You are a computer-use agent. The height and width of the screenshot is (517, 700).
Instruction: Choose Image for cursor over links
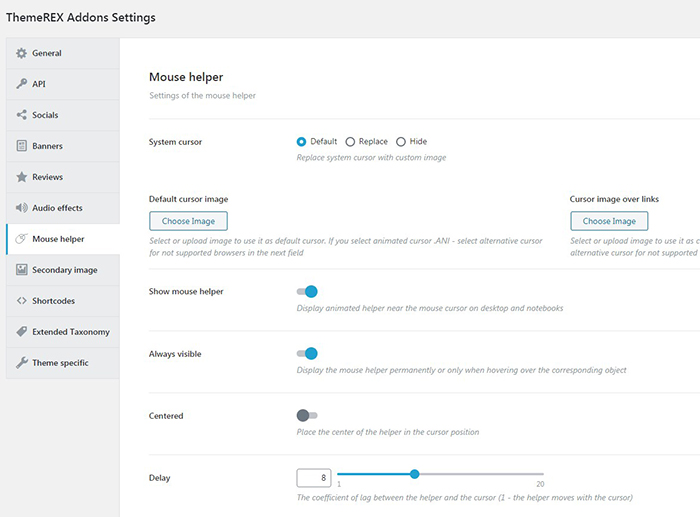coord(609,221)
